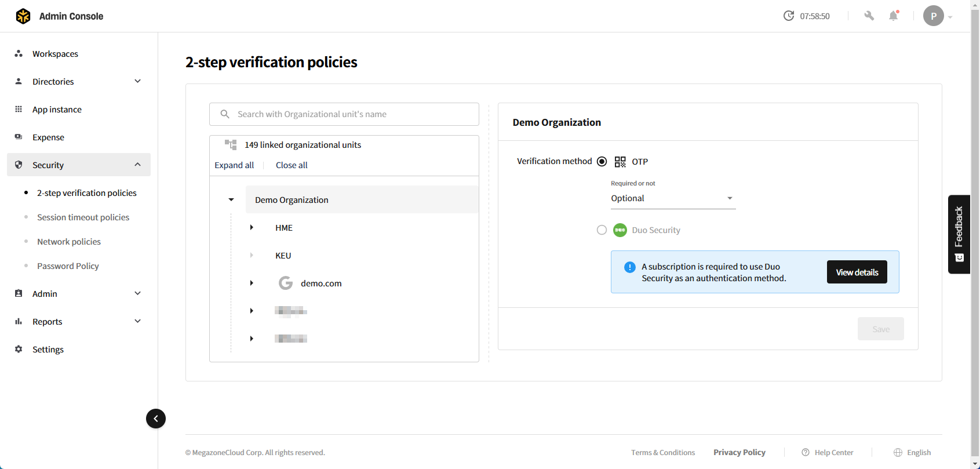Open the Required or not dropdown
The width and height of the screenshot is (980, 469).
pos(673,198)
